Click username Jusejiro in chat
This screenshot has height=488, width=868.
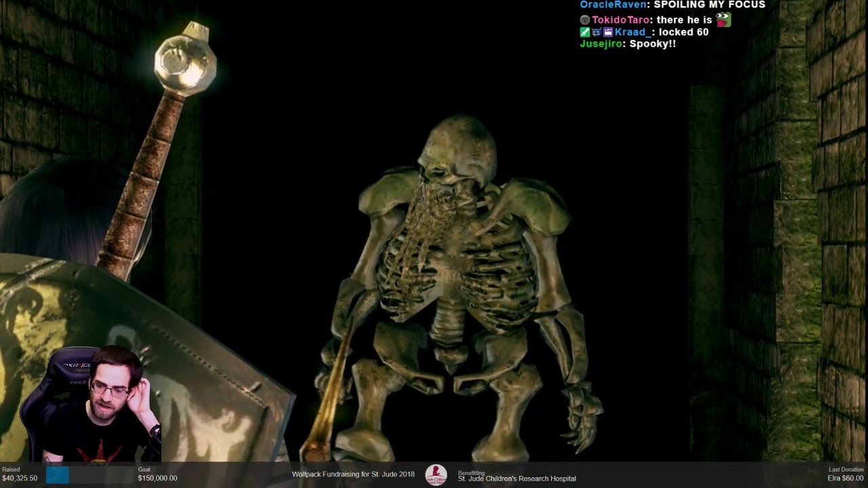[601, 44]
